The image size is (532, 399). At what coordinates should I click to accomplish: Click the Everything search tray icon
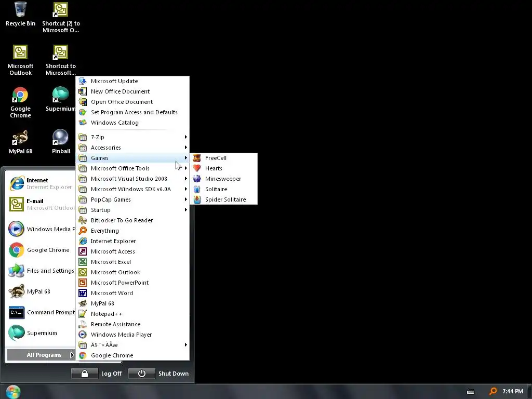493,392
